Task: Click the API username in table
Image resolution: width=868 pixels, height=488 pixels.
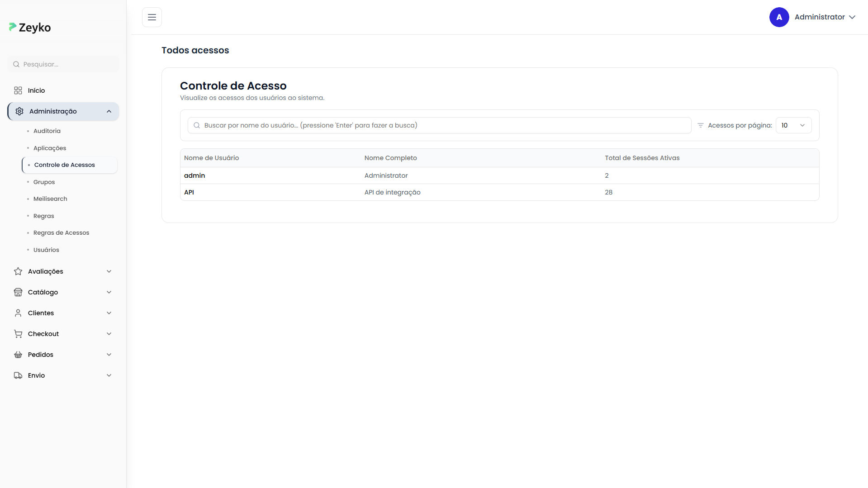Action: pos(189,192)
